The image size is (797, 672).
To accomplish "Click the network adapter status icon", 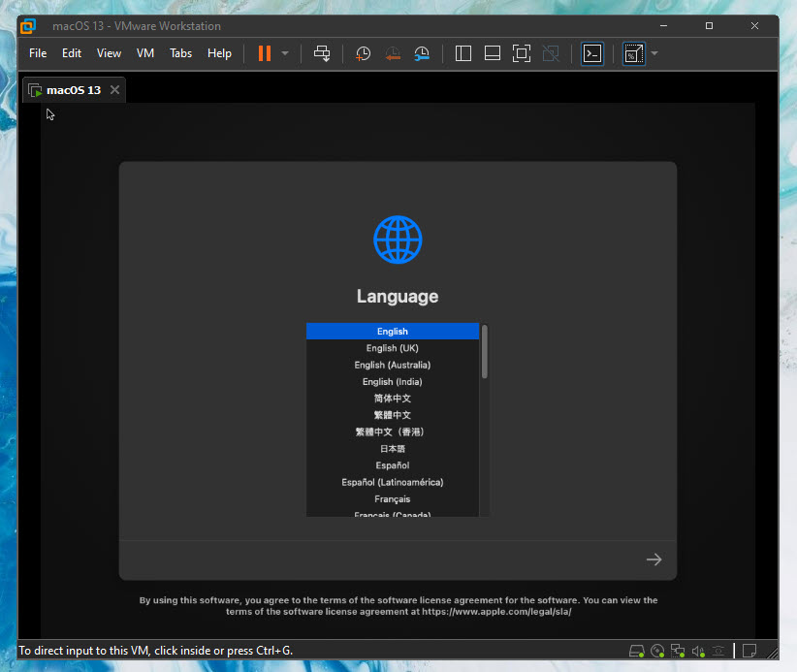I will (678, 651).
